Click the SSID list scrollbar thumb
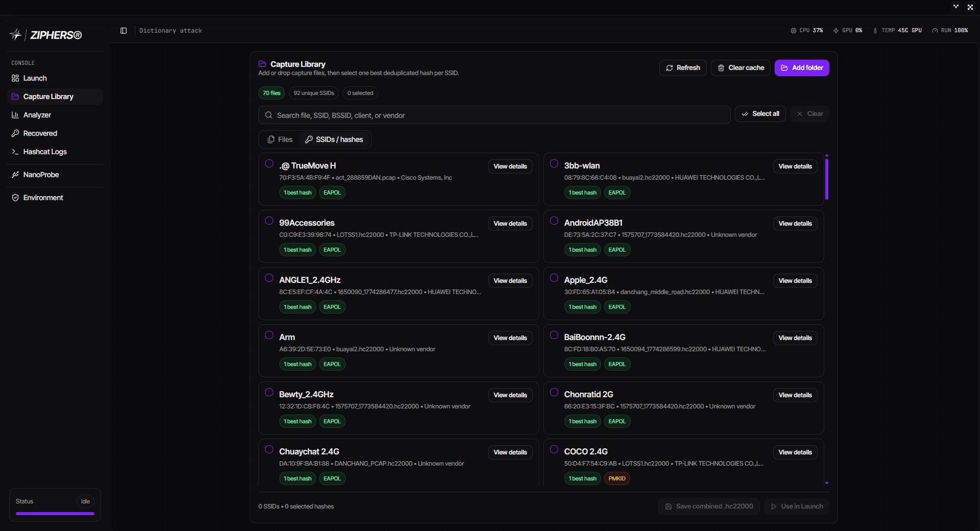The height and width of the screenshot is (531, 980). [x=827, y=179]
